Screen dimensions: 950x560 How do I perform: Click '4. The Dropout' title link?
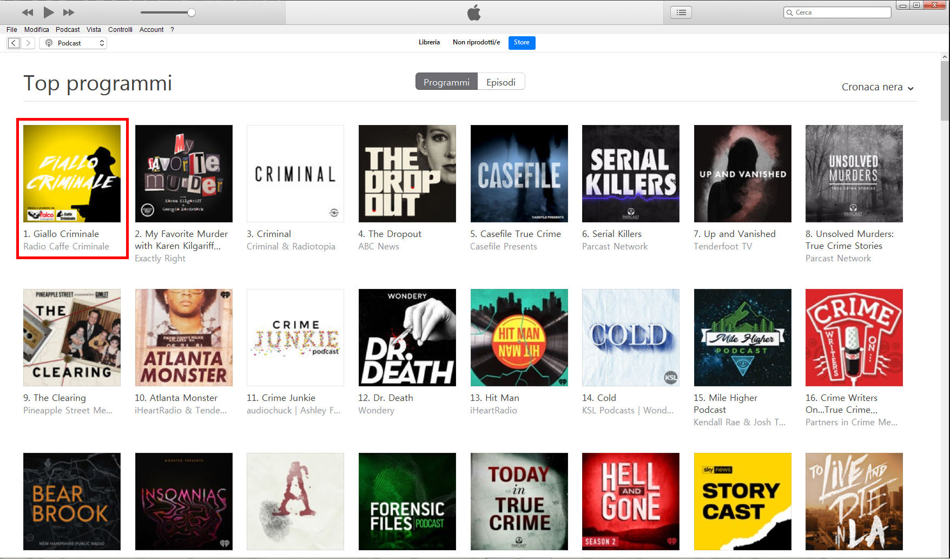coord(390,234)
